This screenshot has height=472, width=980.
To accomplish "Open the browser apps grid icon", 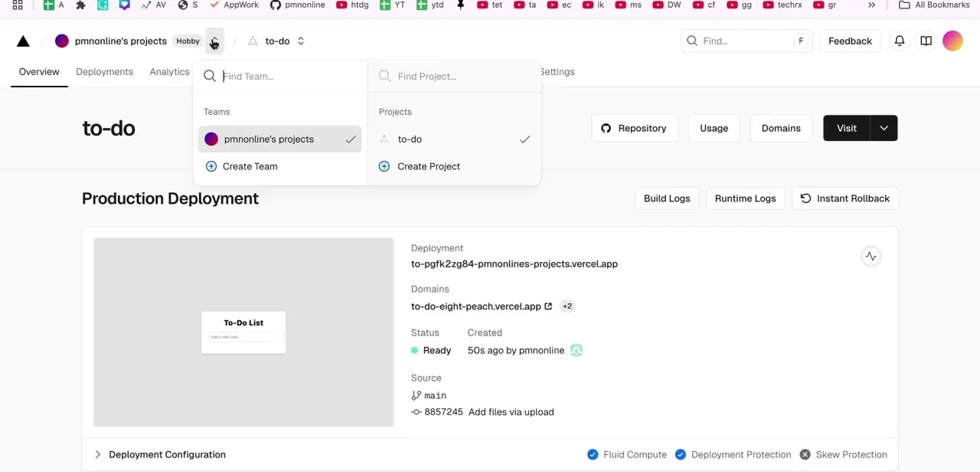I will [x=18, y=5].
